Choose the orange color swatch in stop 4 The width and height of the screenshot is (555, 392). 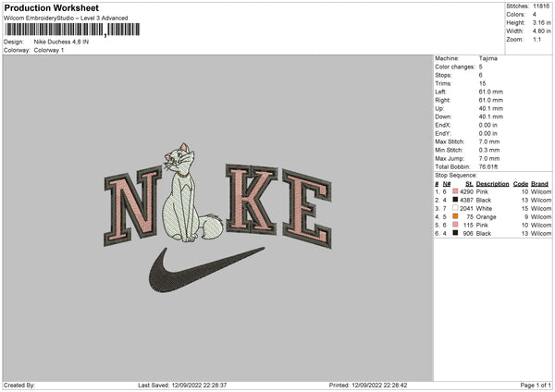[455, 216]
